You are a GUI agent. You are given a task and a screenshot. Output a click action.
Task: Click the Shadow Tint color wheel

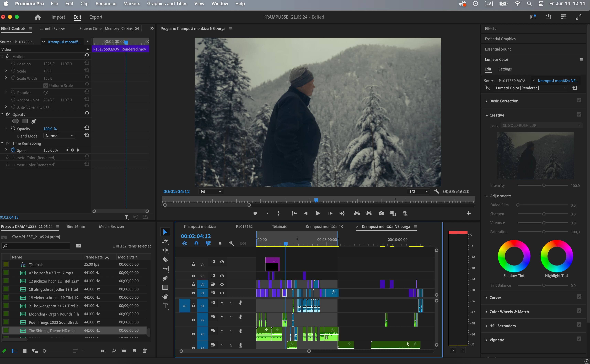(514, 256)
